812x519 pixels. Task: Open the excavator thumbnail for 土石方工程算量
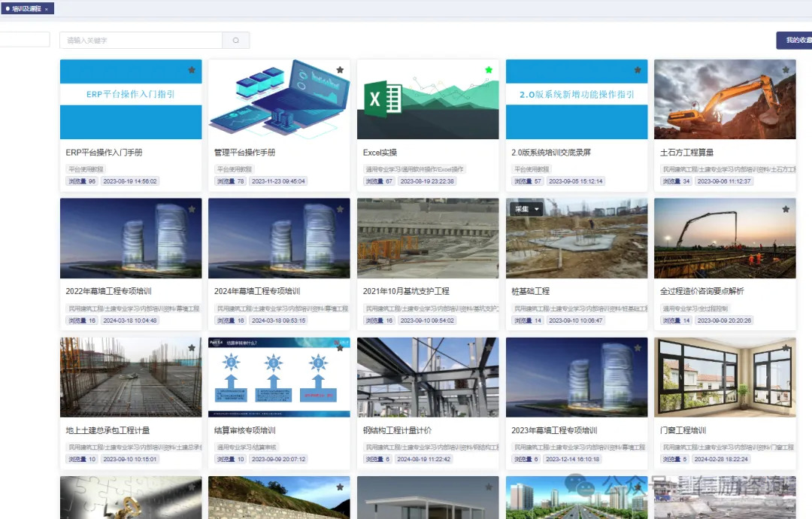coord(725,99)
